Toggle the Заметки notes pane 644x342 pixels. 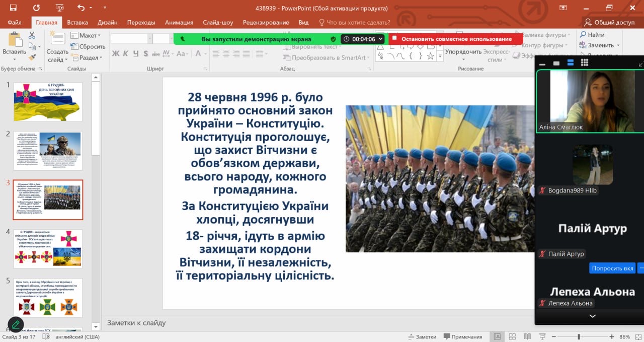click(421, 336)
